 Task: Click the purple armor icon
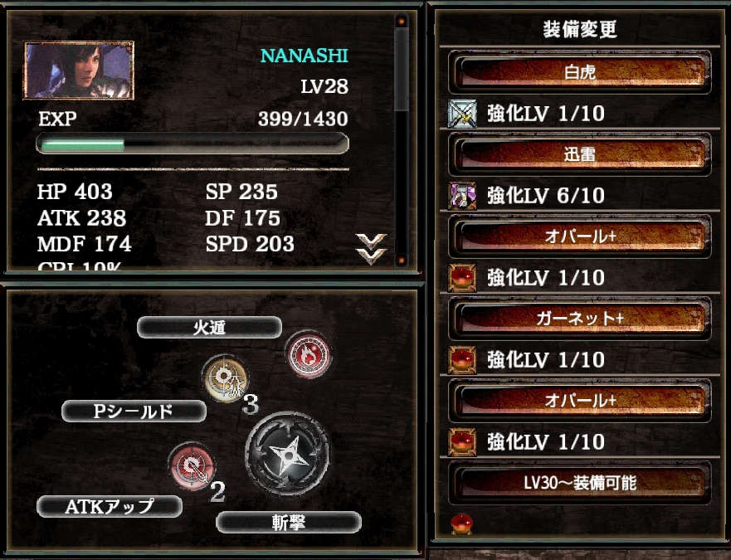(x=462, y=195)
